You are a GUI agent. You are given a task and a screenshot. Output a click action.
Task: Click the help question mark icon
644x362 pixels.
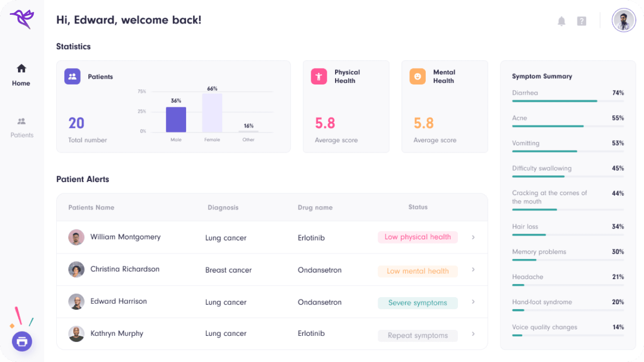581,20
